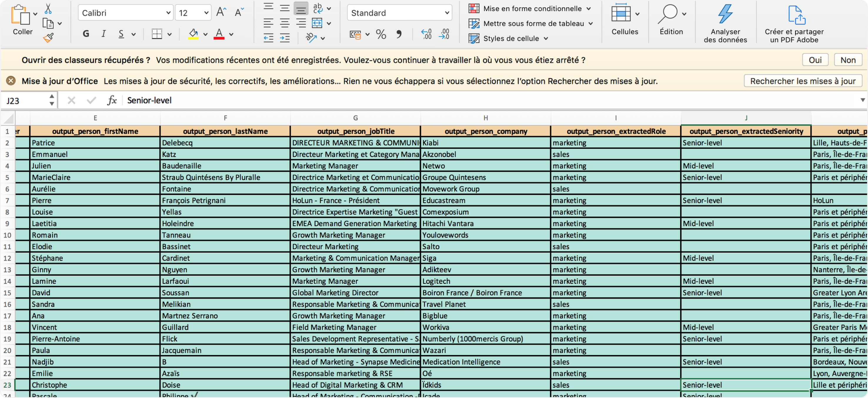Click Analyser des données
868x398 pixels.
725,23
